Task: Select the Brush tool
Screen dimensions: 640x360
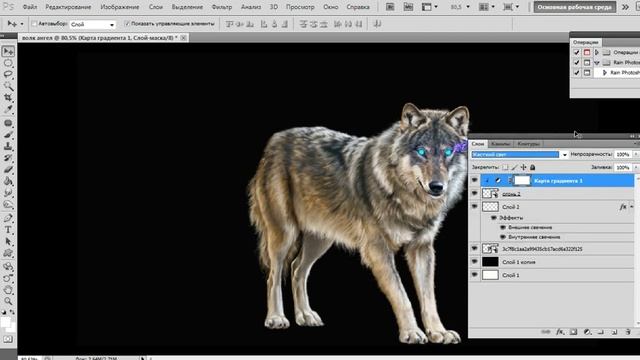Action: tap(8, 134)
